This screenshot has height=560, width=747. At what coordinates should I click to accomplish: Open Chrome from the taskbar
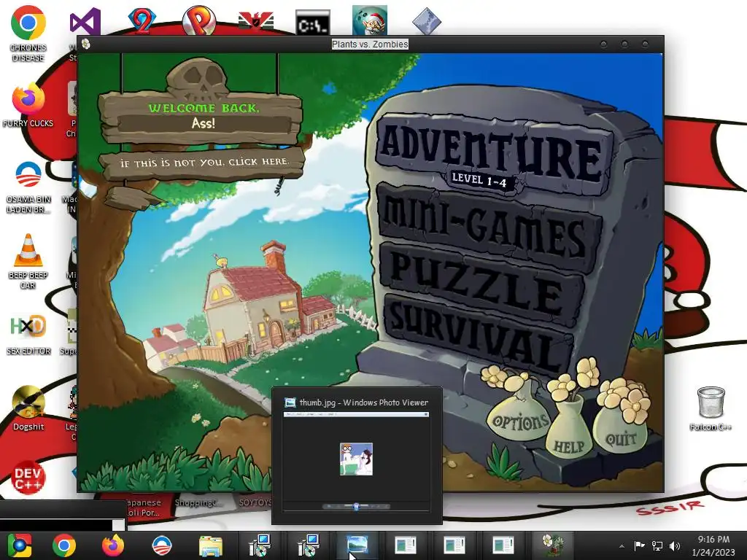pos(64,545)
